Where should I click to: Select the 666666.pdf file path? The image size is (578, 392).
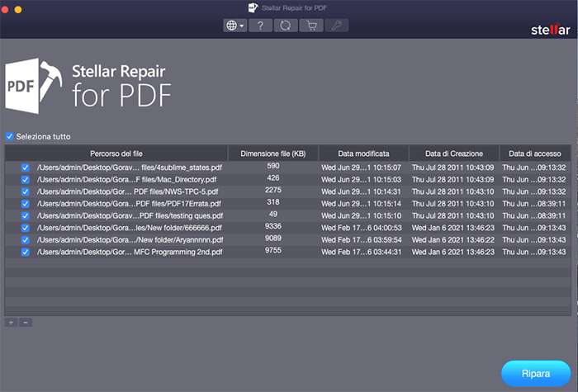(x=130, y=228)
